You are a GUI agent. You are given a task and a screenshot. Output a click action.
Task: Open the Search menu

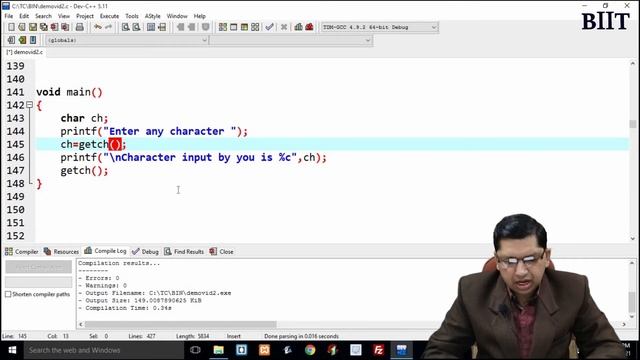[43, 16]
